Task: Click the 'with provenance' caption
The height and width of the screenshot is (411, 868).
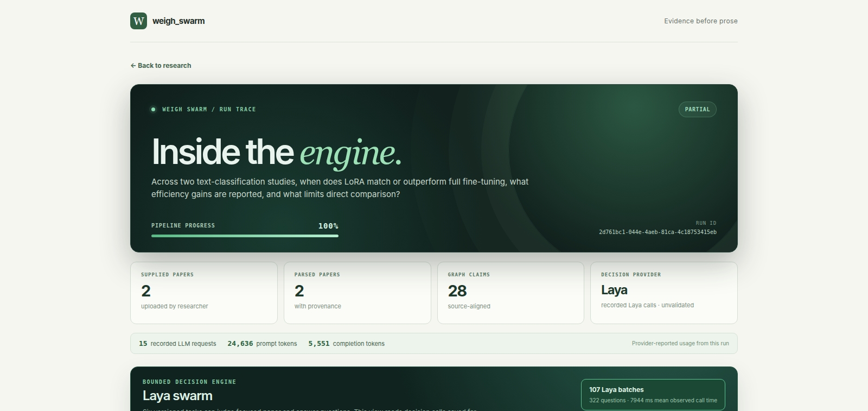Action: pyautogui.click(x=318, y=306)
